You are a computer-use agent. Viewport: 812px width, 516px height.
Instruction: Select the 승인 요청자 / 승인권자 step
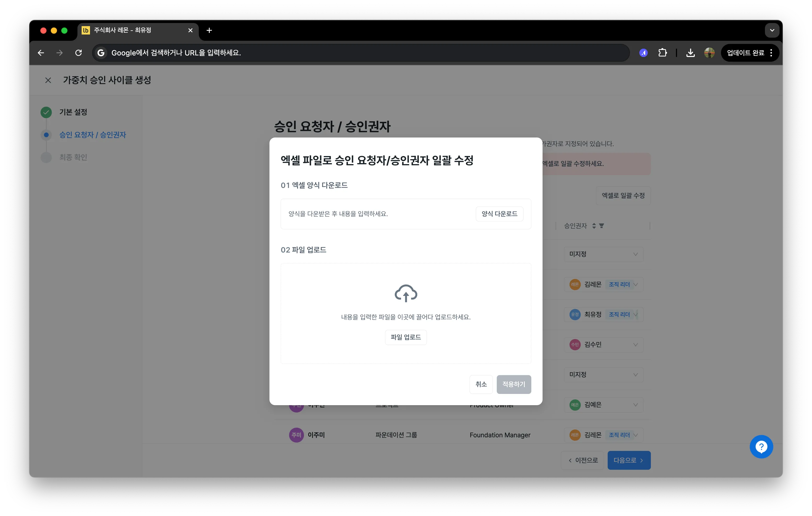(93, 135)
